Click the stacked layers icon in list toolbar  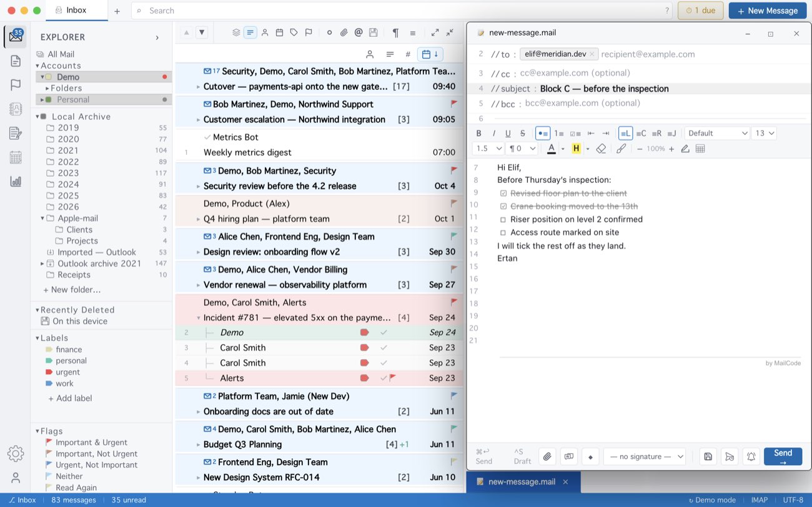[x=236, y=32]
